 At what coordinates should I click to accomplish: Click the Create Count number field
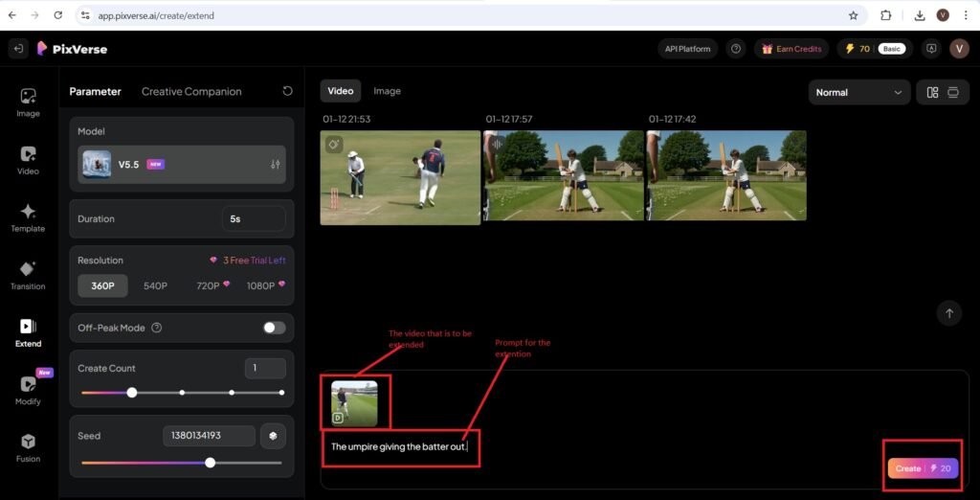point(266,368)
